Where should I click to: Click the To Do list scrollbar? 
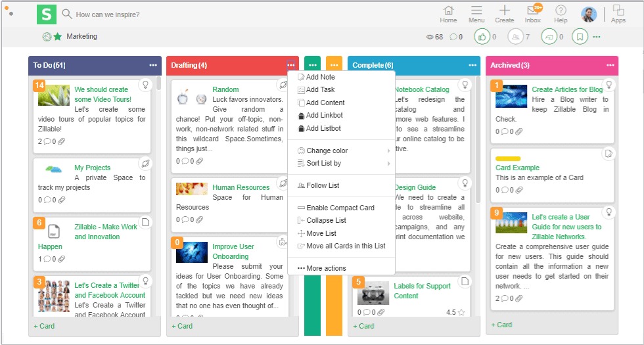(158, 83)
